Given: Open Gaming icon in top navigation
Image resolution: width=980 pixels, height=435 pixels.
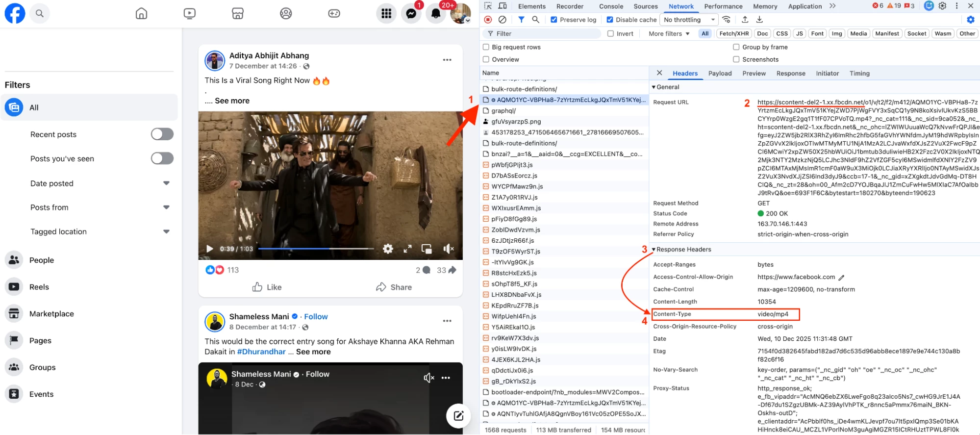Looking at the screenshot, I should tap(334, 14).
